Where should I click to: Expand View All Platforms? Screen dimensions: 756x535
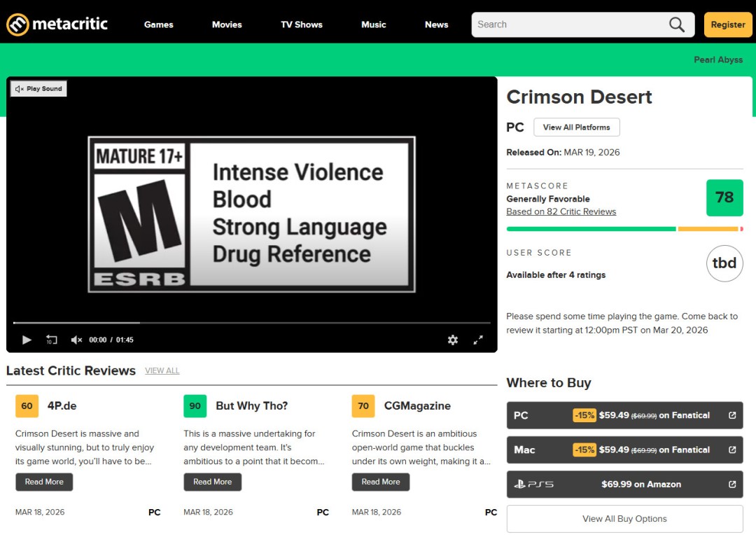(x=576, y=127)
